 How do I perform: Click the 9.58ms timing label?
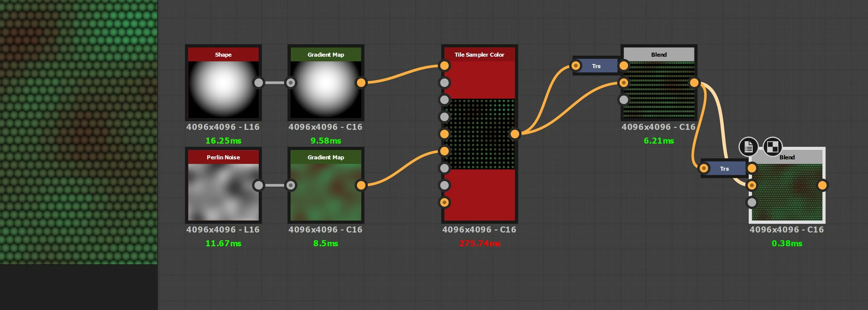tap(326, 141)
